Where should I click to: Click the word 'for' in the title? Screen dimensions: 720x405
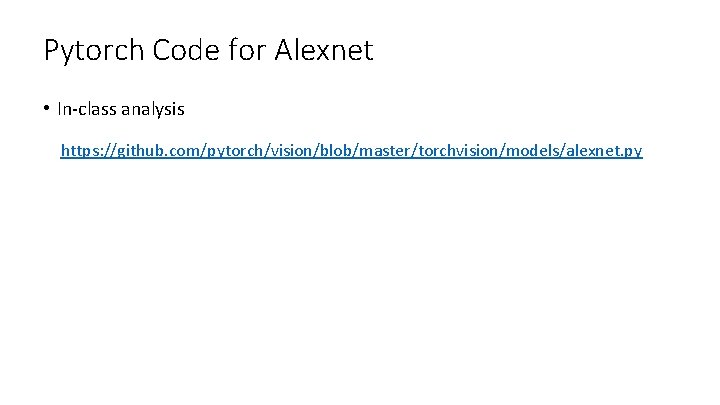pyautogui.click(x=247, y=50)
